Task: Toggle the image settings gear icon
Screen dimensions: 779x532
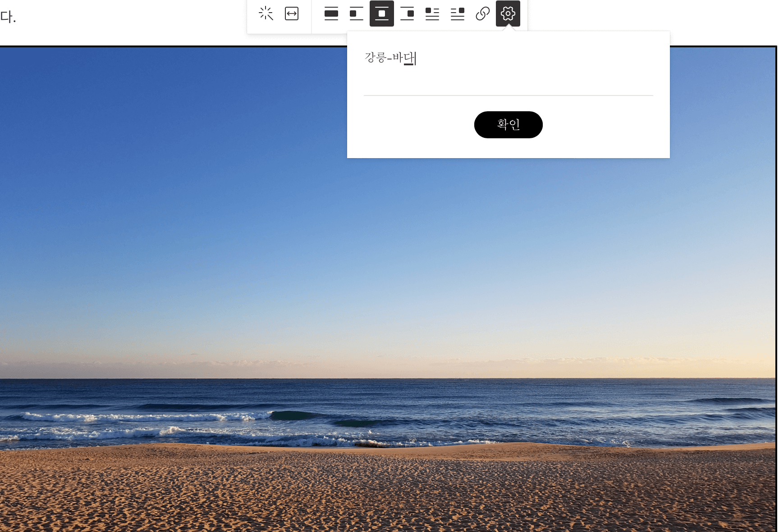Action: click(508, 14)
